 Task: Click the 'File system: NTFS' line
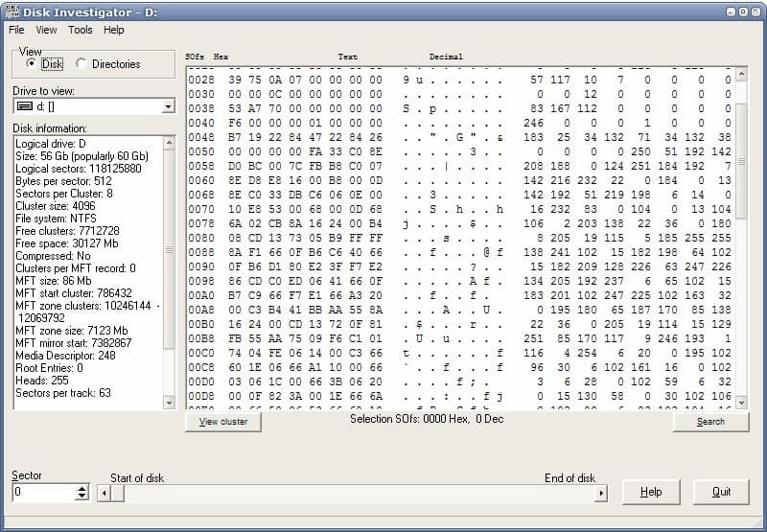pyautogui.click(x=56, y=219)
